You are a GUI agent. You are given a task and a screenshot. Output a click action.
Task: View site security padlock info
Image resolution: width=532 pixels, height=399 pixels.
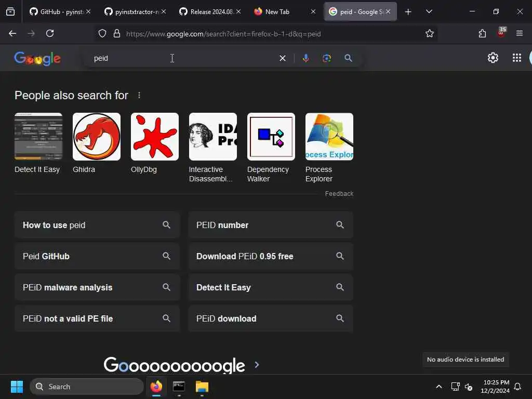coord(117,34)
